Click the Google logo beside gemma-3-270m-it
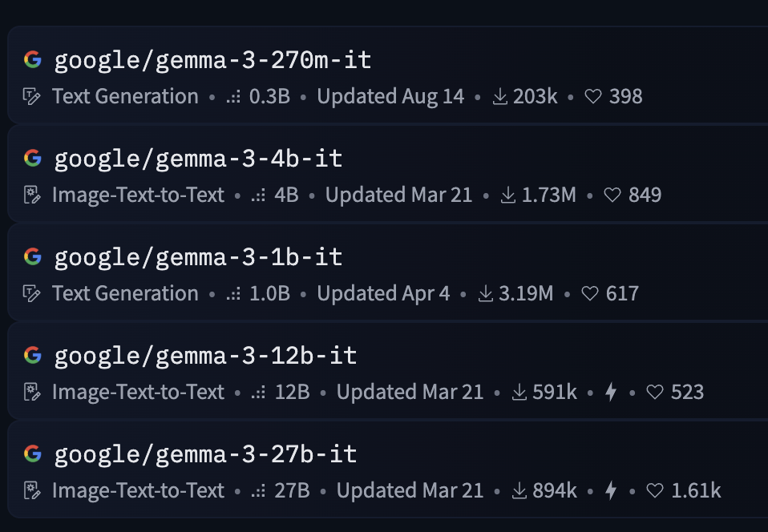Viewport: 768px width, 532px height. tap(32, 59)
